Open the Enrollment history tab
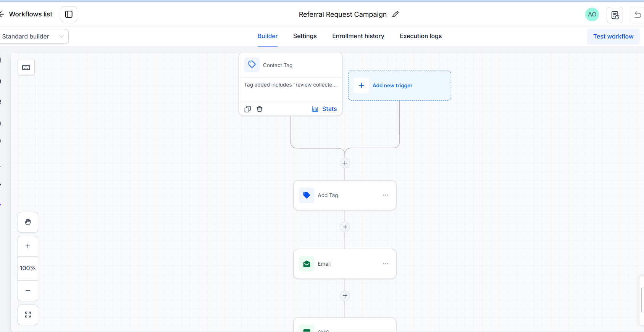Viewport: 644px width, 332px height. pos(358,36)
